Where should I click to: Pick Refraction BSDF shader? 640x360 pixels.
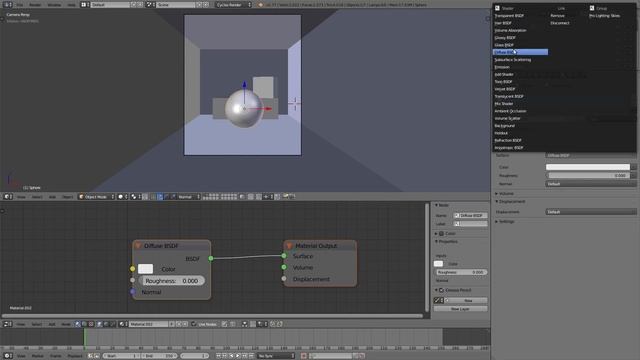pos(508,140)
